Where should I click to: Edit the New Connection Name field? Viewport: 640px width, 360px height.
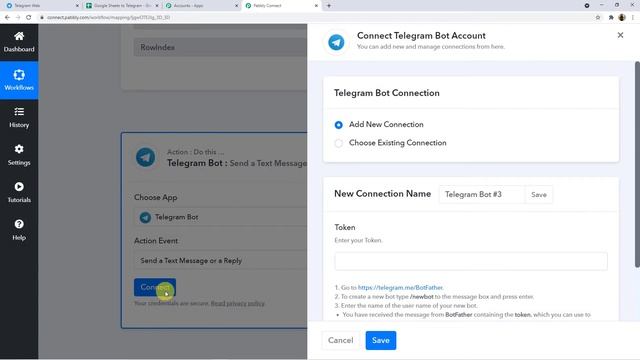(482, 195)
